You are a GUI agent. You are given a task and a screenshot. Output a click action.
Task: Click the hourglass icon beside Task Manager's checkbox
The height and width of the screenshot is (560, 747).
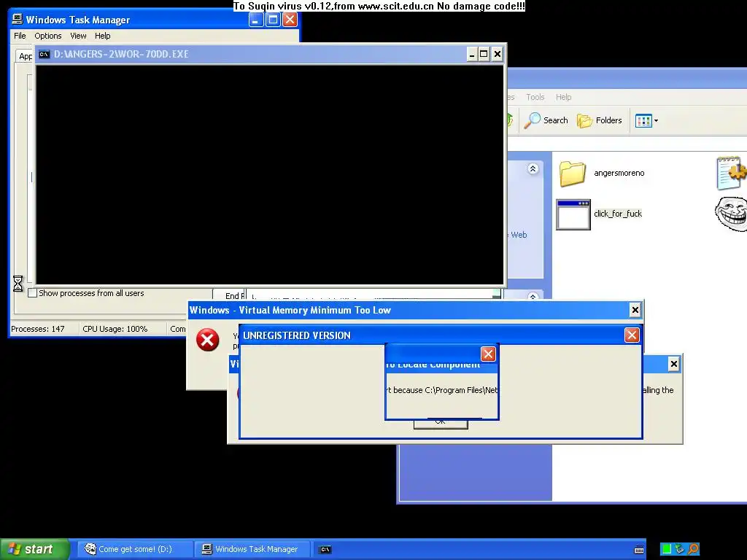point(18,284)
